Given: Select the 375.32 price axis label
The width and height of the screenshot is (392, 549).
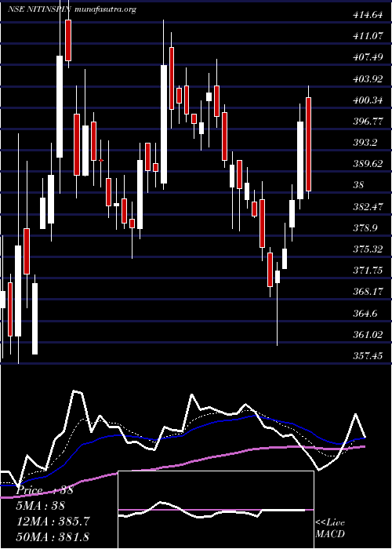Looking at the screenshot, I should pyautogui.click(x=367, y=249).
